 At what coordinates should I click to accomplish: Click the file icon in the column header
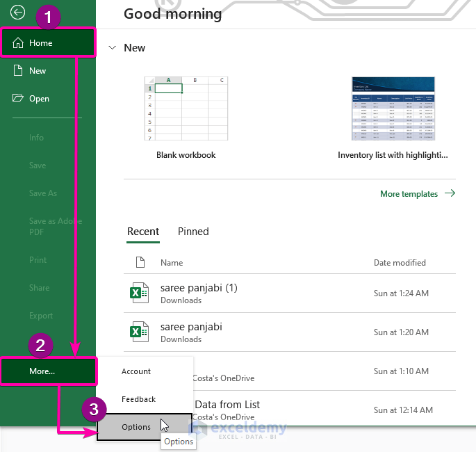pos(140,263)
